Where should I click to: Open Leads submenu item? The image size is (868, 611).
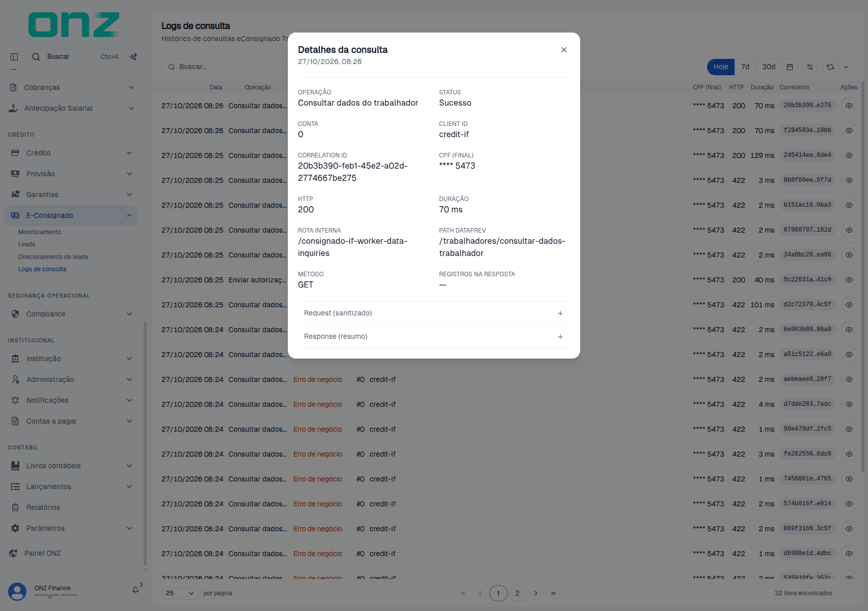click(x=27, y=244)
